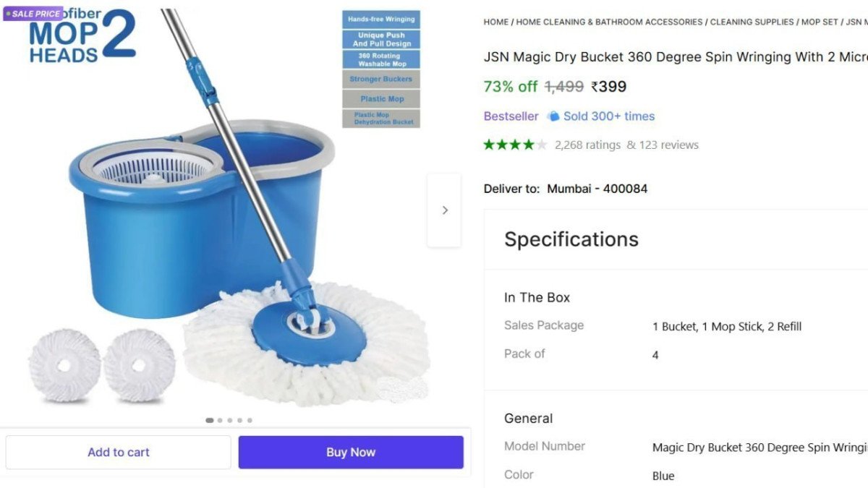Click the active first carousel dot
Viewport: 868px width, 488px height.
pos(209,419)
